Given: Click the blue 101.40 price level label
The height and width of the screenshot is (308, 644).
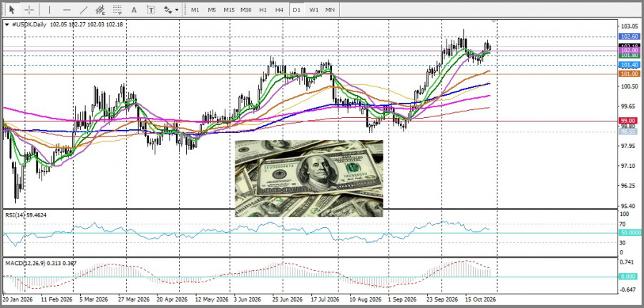Looking at the screenshot, I should pos(629,65).
